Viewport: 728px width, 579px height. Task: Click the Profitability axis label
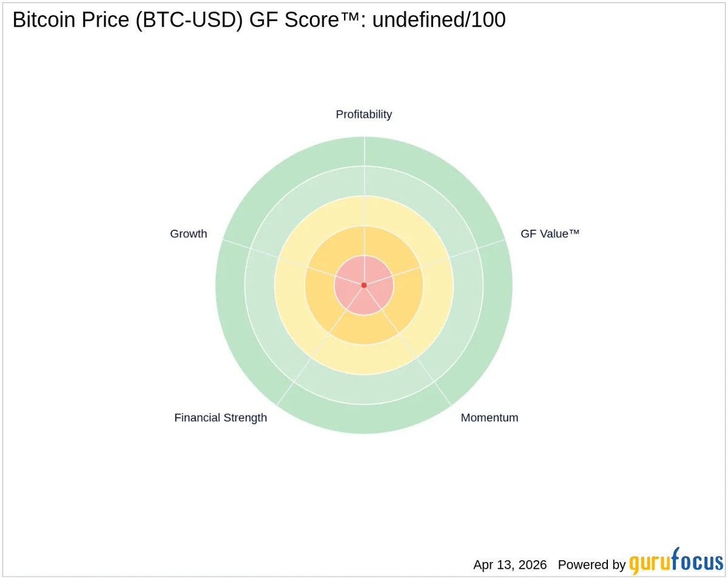point(364,114)
